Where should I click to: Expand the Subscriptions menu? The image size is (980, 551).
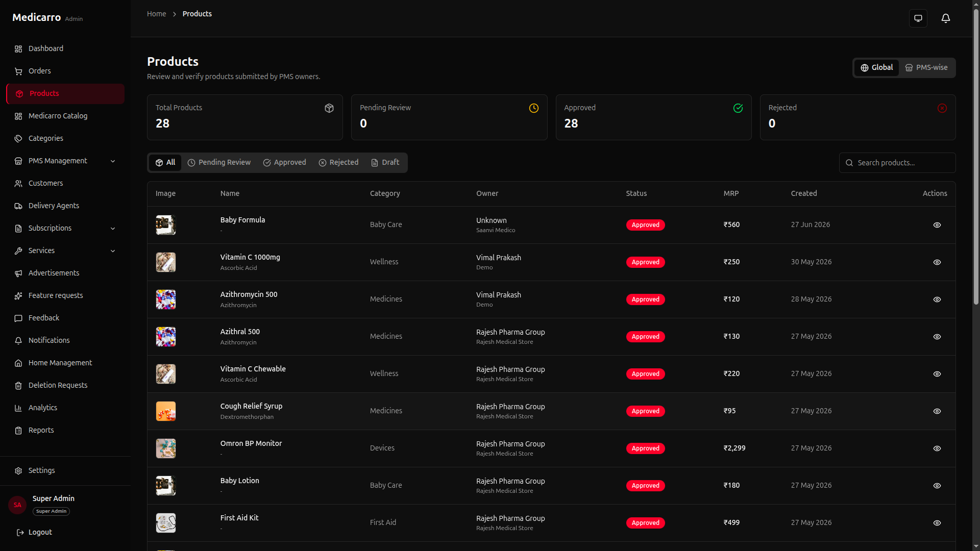pos(65,229)
